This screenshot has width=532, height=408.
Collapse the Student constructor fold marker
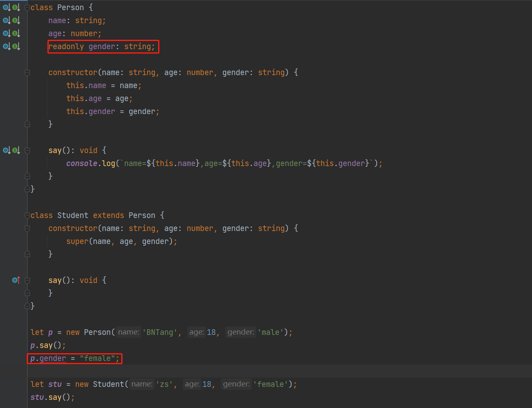tap(27, 229)
